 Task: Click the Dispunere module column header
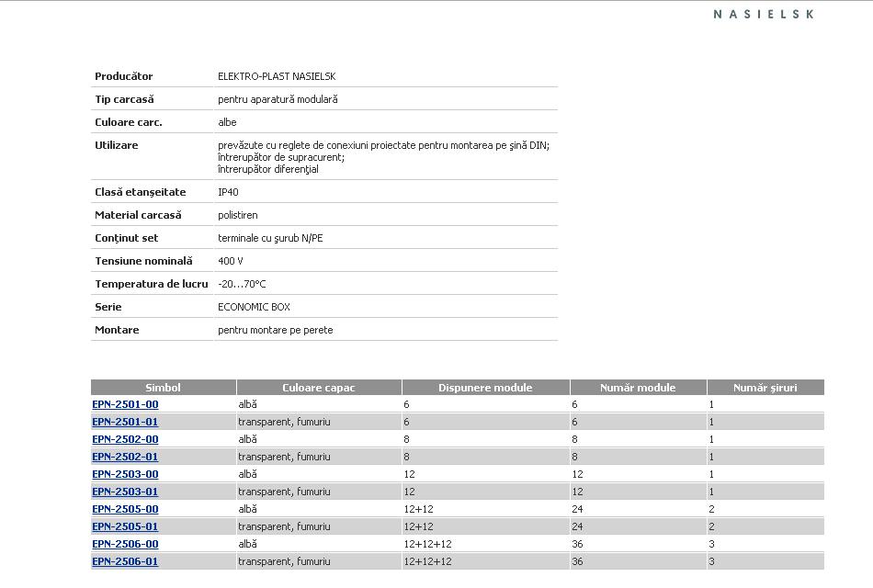click(485, 388)
